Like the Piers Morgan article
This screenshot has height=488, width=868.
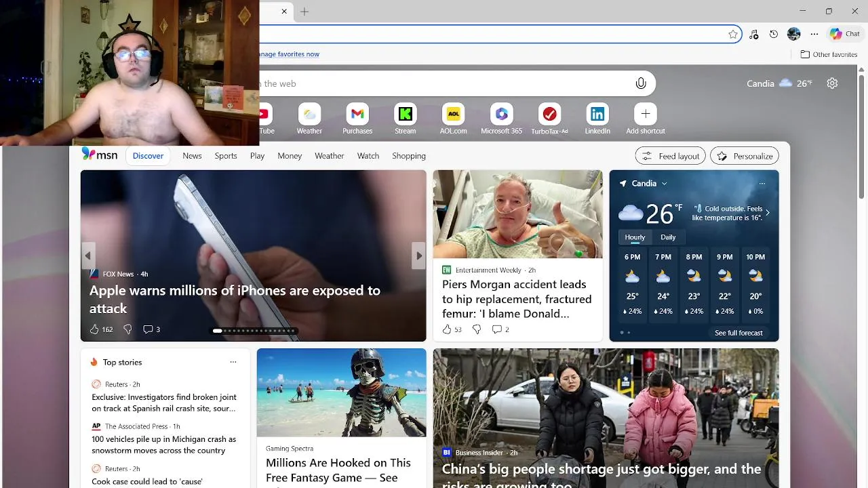446,329
